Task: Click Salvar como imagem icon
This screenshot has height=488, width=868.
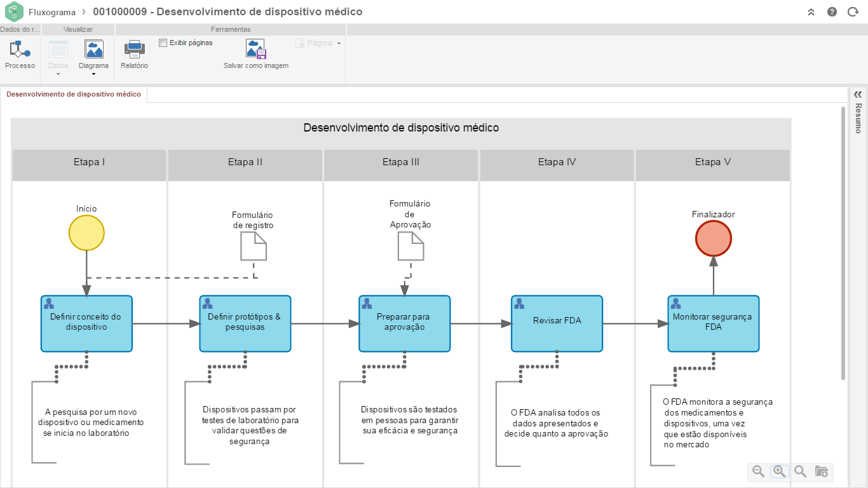Action: [x=255, y=50]
